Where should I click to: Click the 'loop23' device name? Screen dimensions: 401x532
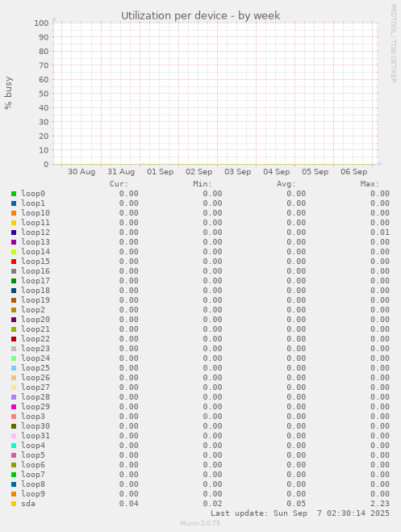[36, 349]
